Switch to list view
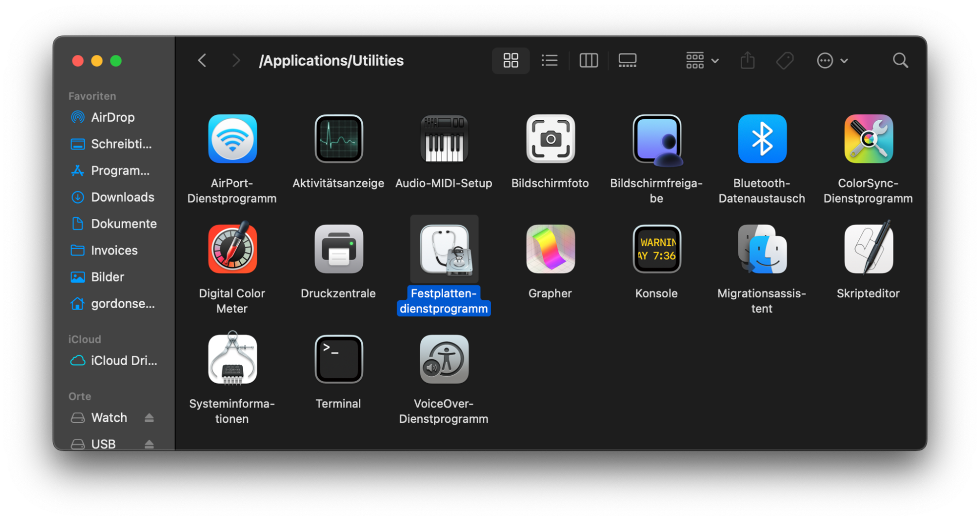The width and height of the screenshot is (980, 521). [x=549, y=60]
